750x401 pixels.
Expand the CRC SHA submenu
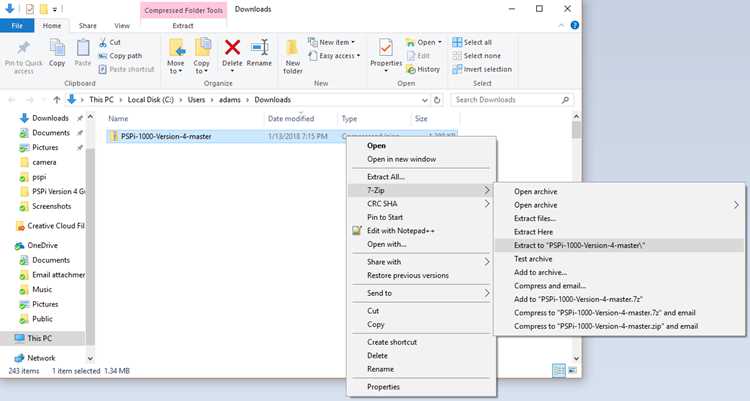421,203
